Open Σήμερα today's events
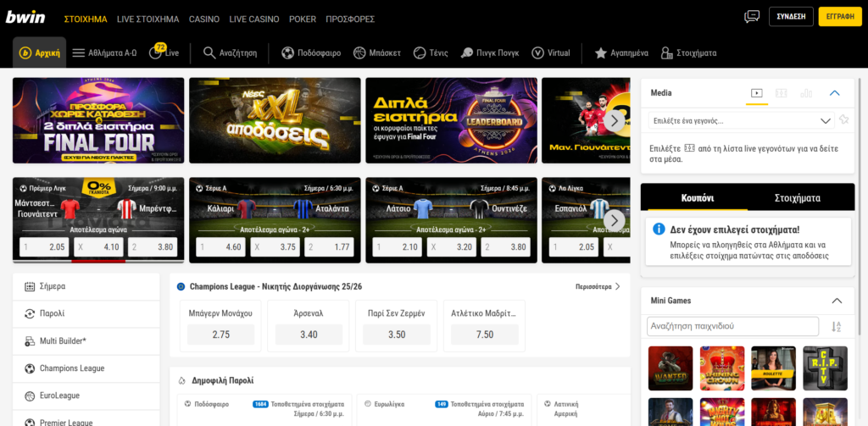This screenshot has width=868, height=426. (x=86, y=286)
